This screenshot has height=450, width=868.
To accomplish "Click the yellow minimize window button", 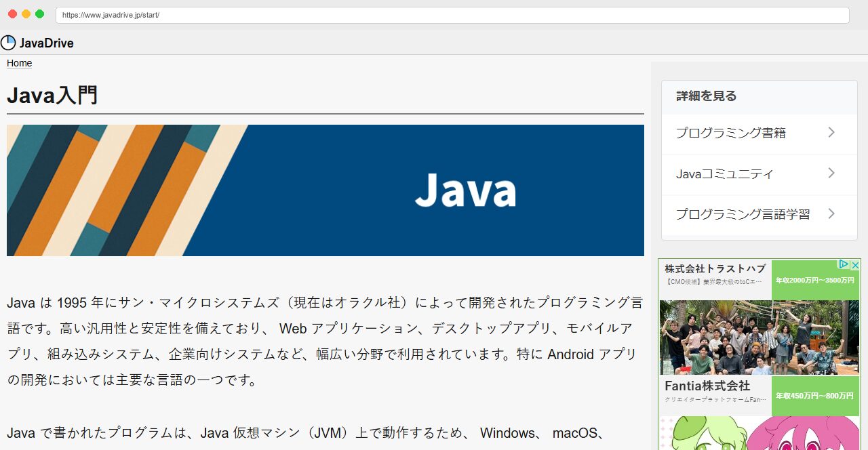I will coord(26,14).
